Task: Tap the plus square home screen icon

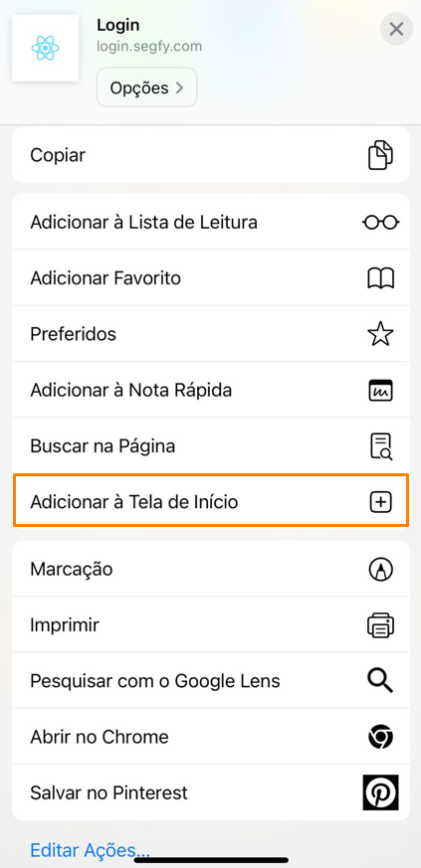Action: tap(380, 502)
